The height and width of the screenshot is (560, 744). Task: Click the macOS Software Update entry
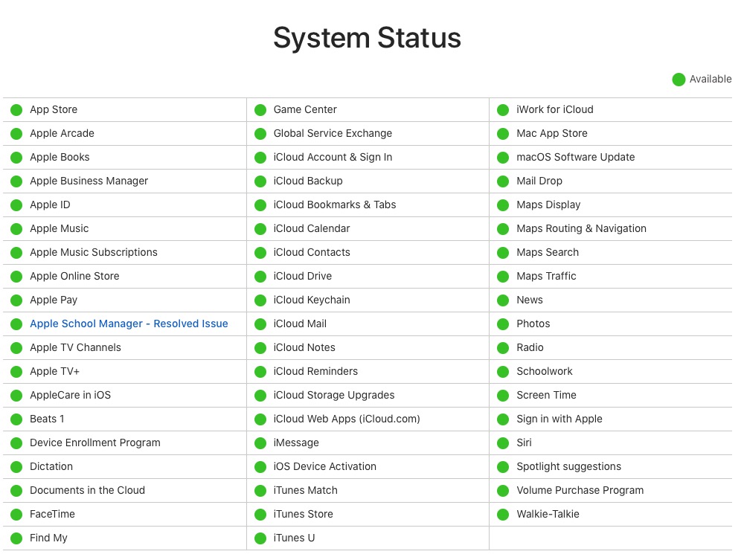[x=576, y=158]
